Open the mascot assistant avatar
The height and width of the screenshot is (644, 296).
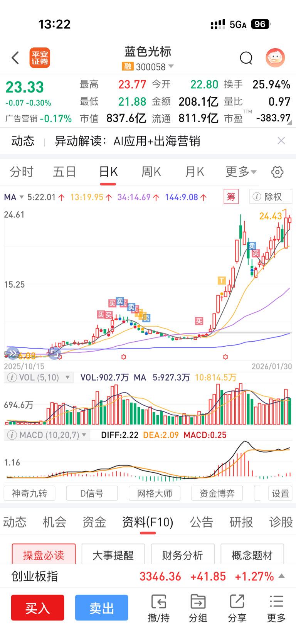[x=275, y=58]
